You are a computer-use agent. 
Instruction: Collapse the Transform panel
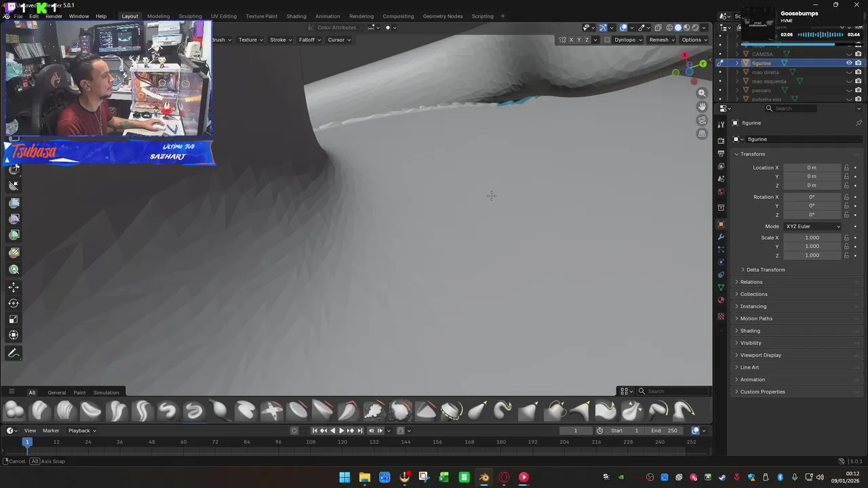point(752,154)
